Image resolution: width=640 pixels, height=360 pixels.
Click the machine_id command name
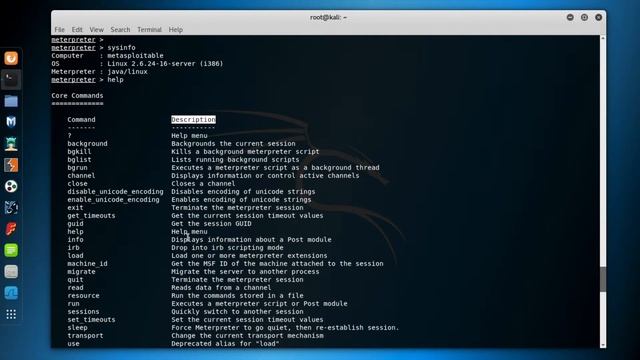coord(87,264)
